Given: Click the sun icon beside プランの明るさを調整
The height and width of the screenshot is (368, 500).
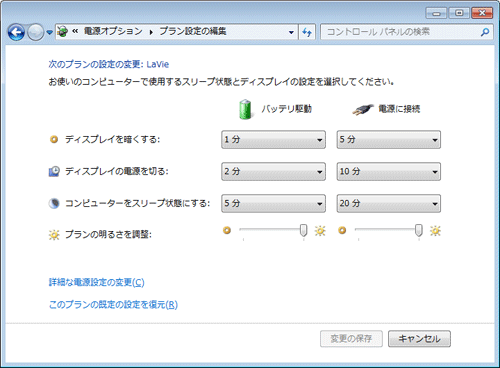Looking at the screenshot, I should coord(54,235).
